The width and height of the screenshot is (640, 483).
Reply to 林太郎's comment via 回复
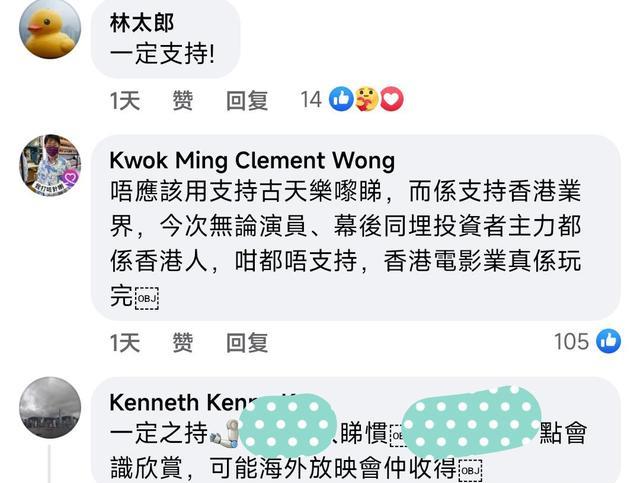pyautogui.click(x=247, y=100)
